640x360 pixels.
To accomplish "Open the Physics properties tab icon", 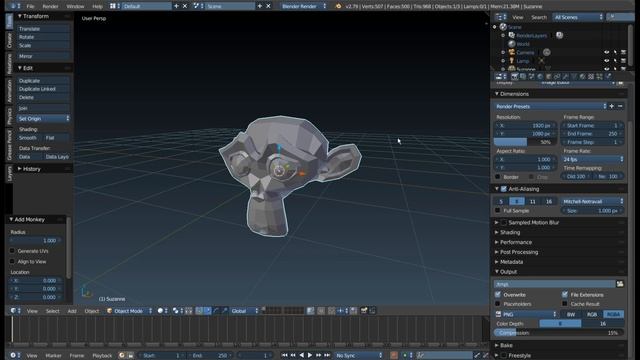I will tap(608, 76).
